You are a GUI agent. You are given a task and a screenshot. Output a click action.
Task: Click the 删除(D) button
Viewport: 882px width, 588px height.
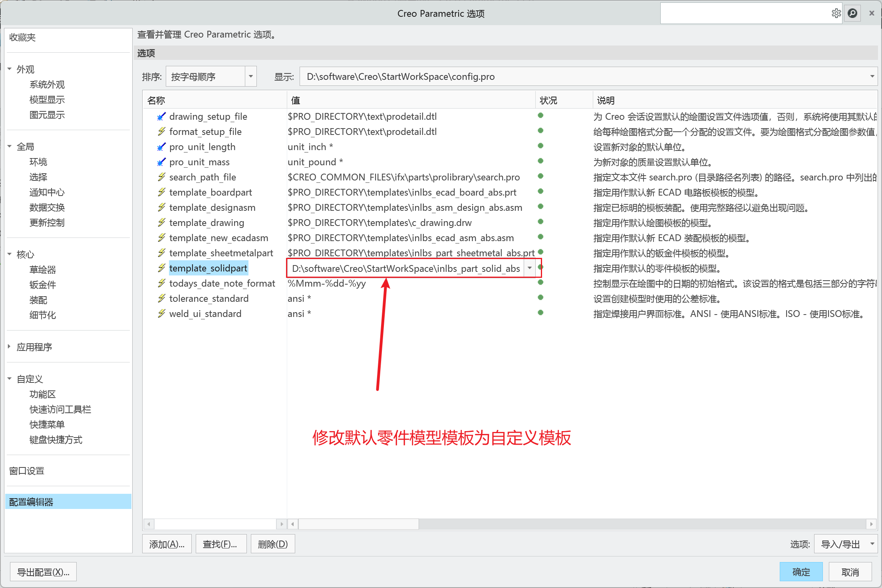click(273, 544)
